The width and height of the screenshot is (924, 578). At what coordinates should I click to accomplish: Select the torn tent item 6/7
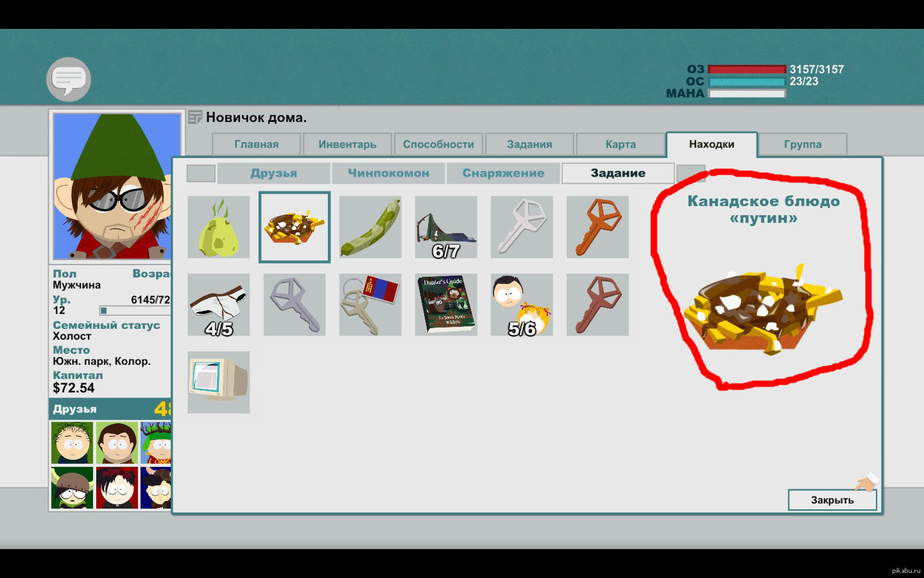pyautogui.click(x=446, y=227)
